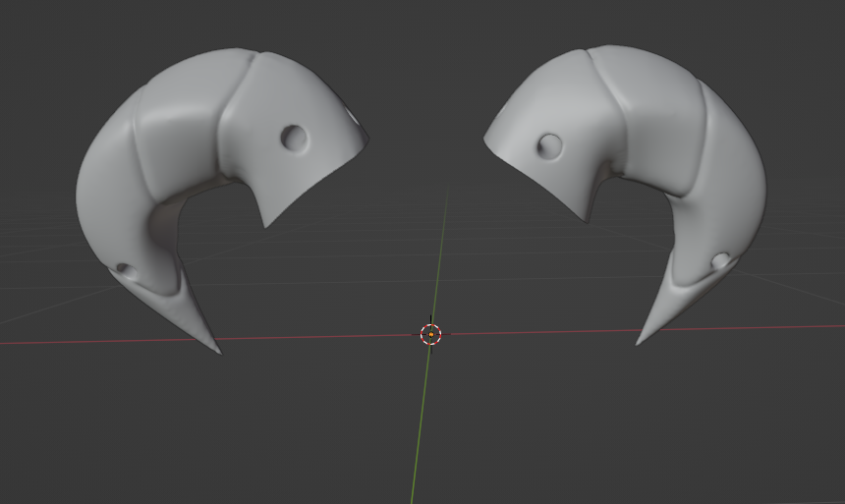Click the small lower hole on left horn
The width and height of the screenshot is (845, 504).
click(x=124, y=267)
